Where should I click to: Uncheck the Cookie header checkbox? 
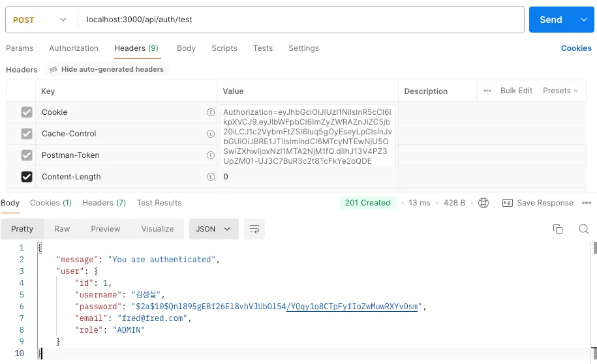click(x=27, y=112)
